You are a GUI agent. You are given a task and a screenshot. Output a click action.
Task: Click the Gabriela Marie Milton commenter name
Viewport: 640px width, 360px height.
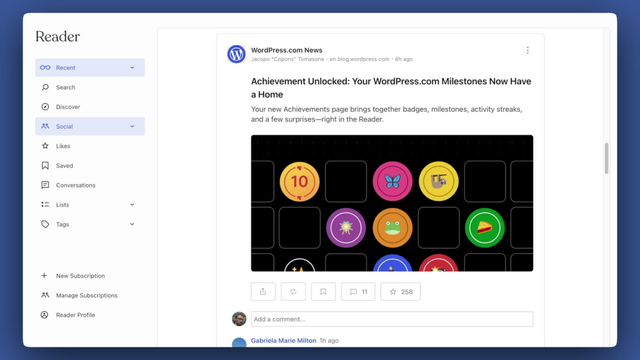tap(283, 340)
